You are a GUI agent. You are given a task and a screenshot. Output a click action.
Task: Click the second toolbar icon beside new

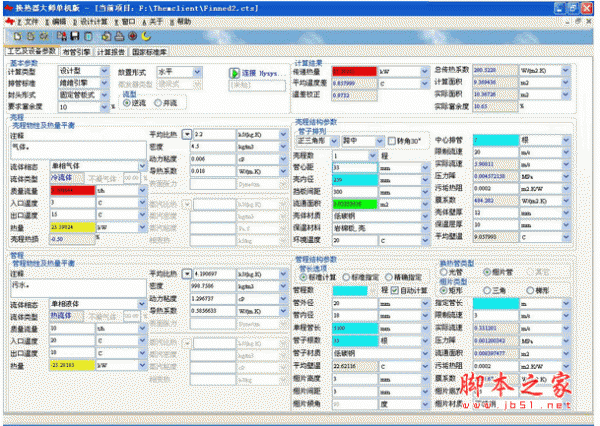(31, 36)
